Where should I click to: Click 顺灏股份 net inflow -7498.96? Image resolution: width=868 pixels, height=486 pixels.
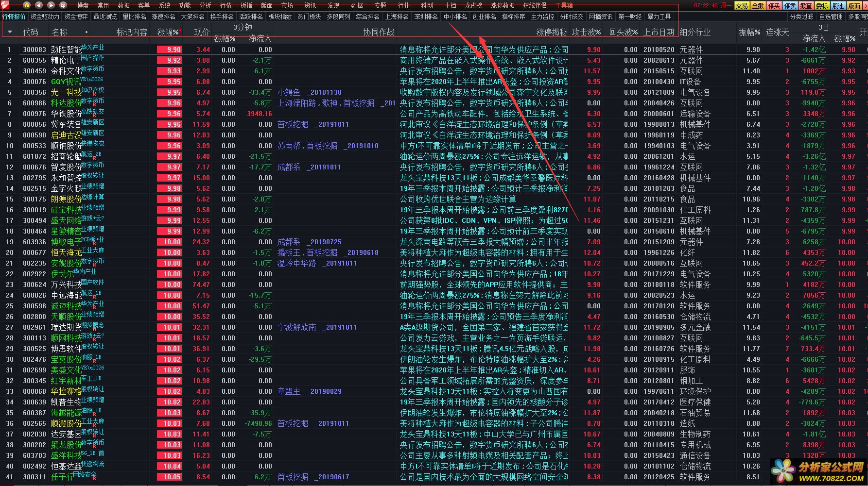point(258,423)
